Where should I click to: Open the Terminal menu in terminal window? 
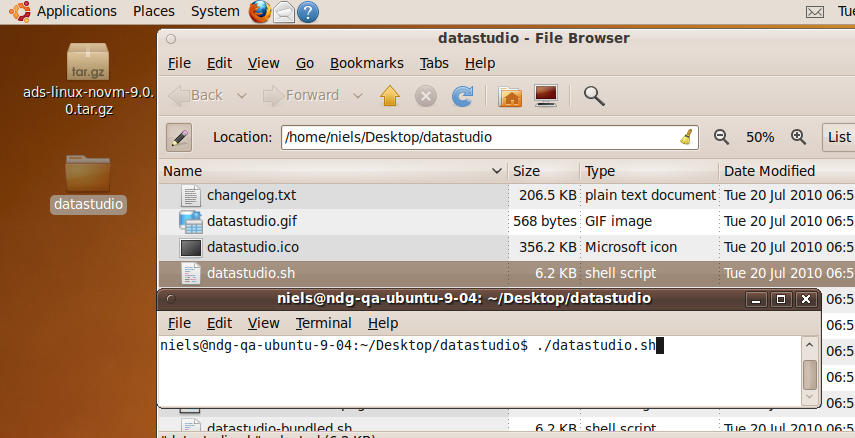[323, 323]
